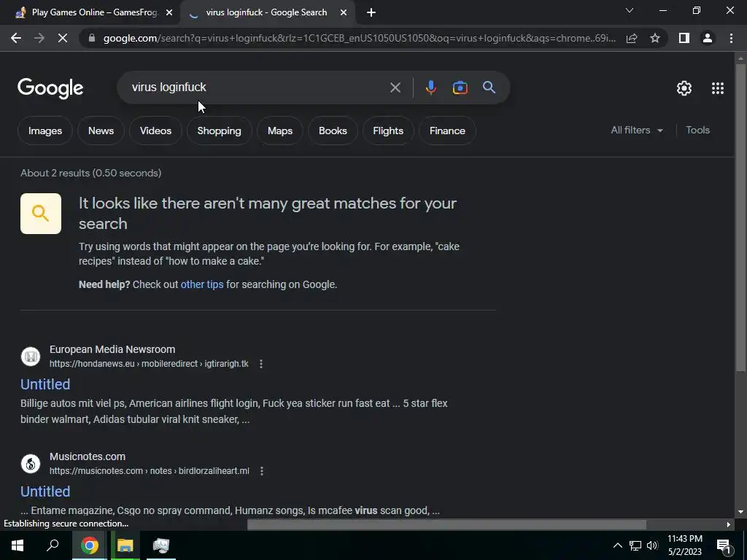
Task: Click the Google logo
Action: 50,88
